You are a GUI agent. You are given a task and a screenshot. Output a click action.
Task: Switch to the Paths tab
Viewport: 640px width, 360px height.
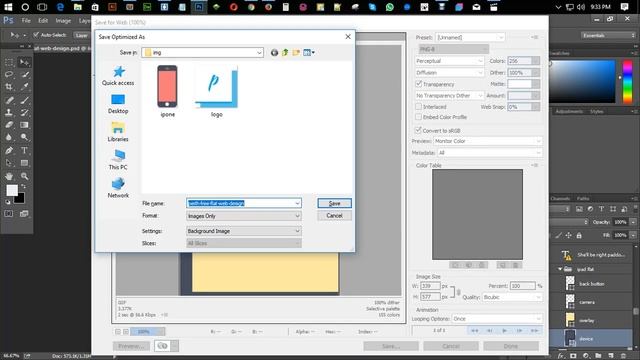click(583, 198)
